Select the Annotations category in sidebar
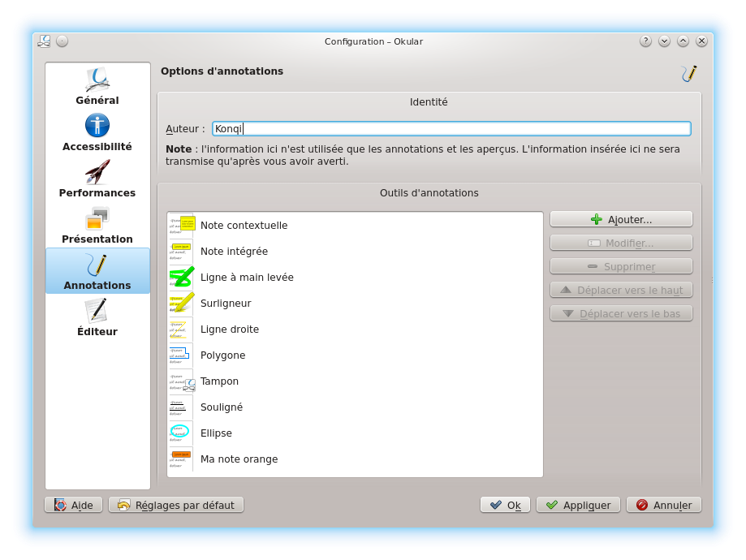746x560 pixels. [97, 271]
